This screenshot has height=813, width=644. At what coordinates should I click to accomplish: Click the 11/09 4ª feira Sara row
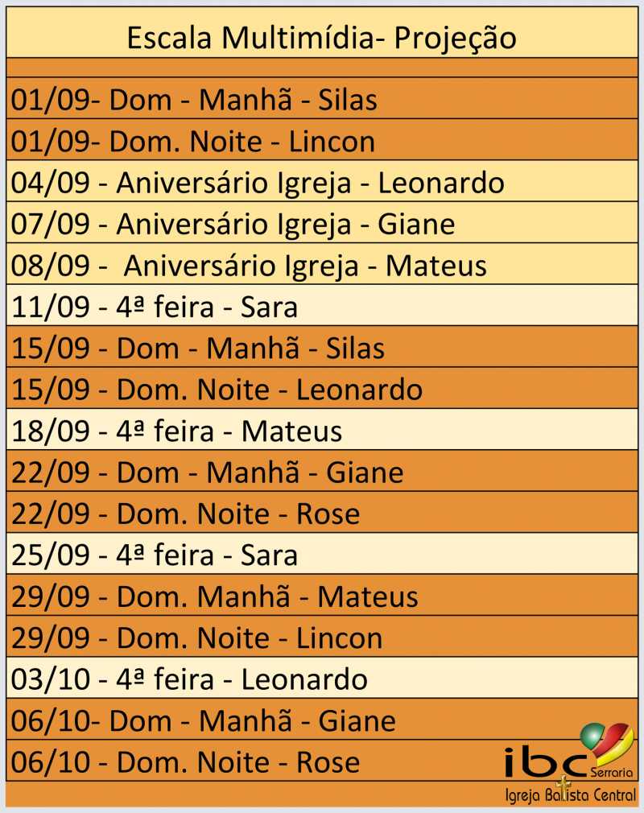coord(322,305)
